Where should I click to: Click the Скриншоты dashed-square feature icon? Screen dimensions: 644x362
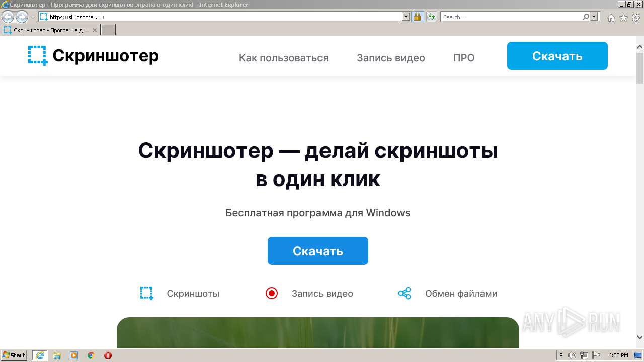[x=146, y=293]
